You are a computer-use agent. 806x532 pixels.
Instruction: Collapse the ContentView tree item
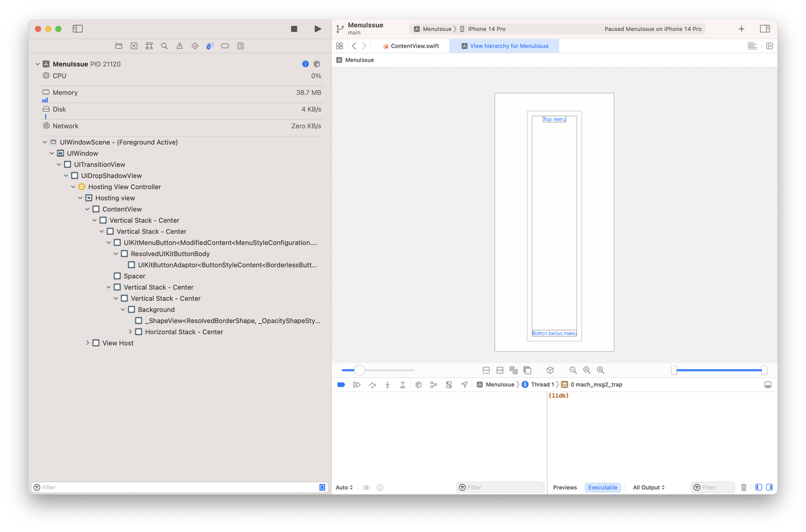(87, 209)
